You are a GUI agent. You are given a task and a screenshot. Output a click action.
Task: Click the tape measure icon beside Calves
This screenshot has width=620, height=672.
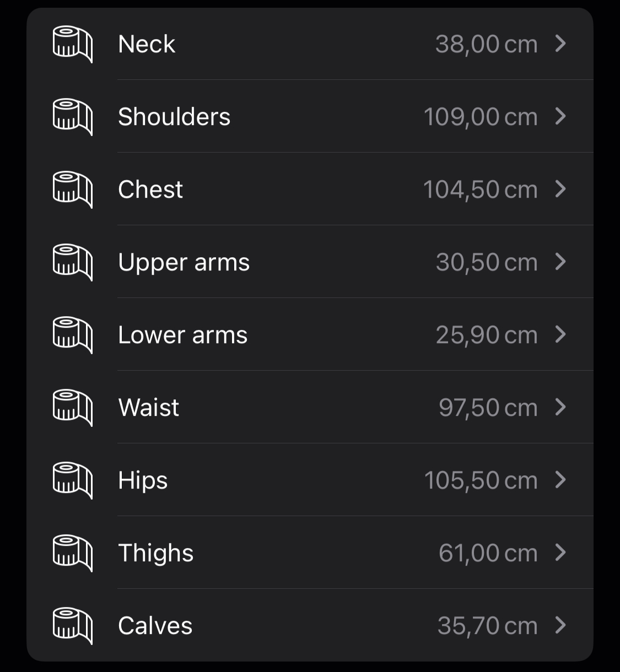[x=72, y=626]
